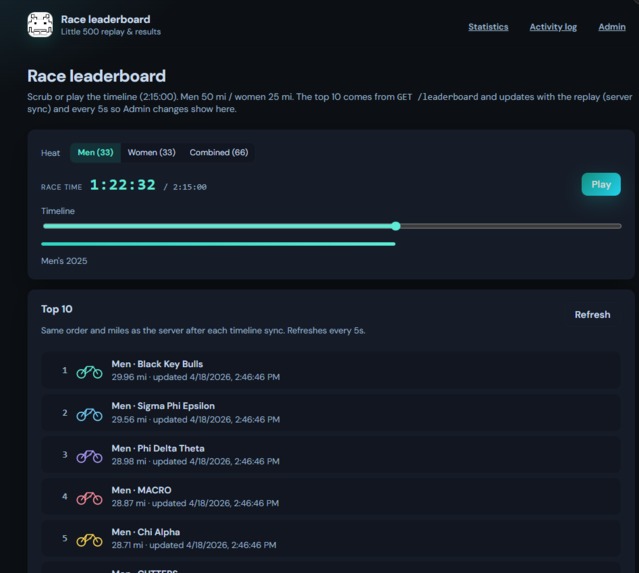The height and width of the screenshot is (573, 639).
Task: Start the replay with the Play button
Action: click(x=601, y=184)
